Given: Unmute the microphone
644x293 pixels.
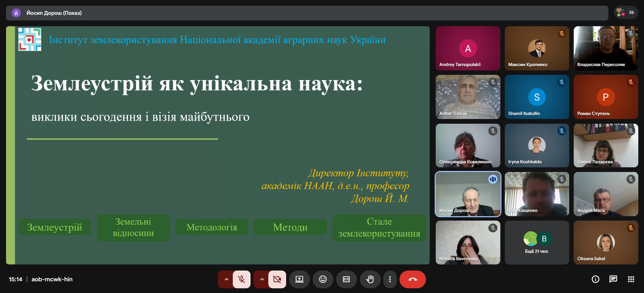Looking at the screenshot, I should (241, 279).
